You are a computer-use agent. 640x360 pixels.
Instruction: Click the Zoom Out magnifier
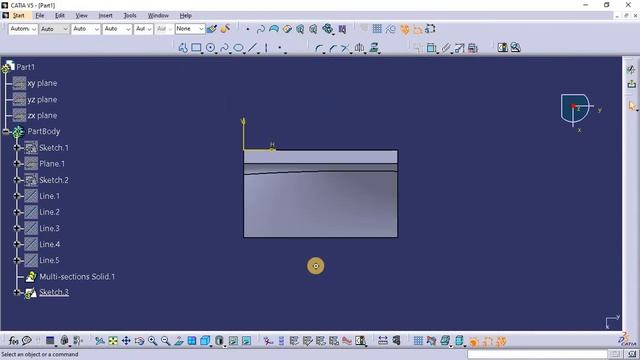tap(165, 340)
